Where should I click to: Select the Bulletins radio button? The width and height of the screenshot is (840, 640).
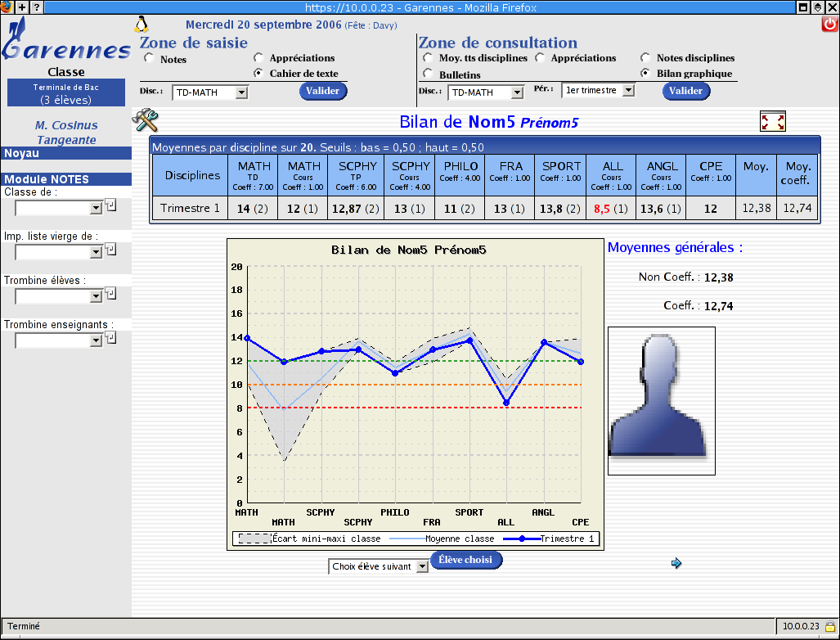(428, 74)
